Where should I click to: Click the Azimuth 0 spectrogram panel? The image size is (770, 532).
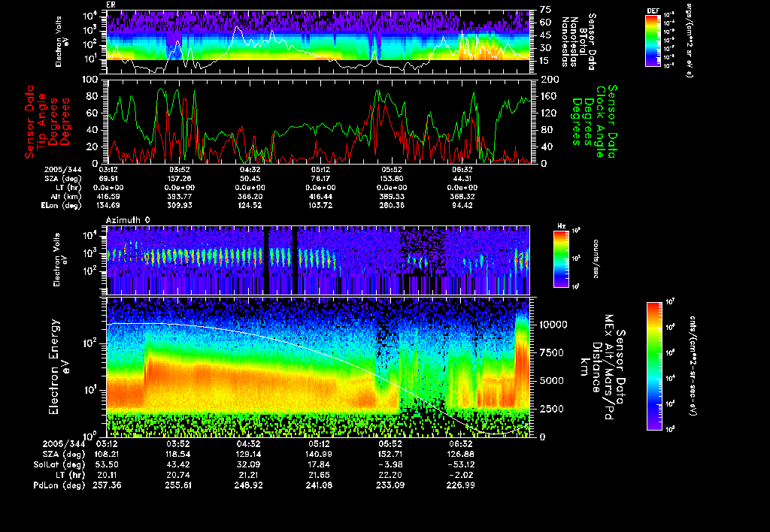pyautogui.click(x=318, y=260)
